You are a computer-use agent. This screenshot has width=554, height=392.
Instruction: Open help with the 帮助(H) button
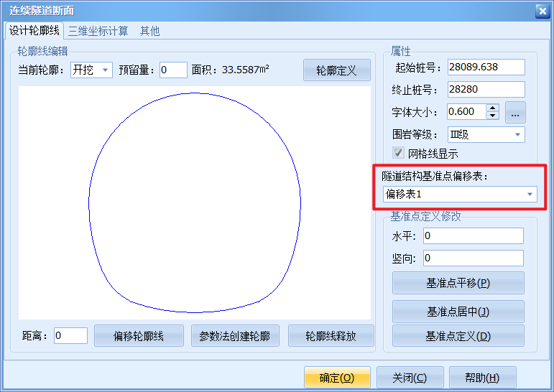coord(482,378)
